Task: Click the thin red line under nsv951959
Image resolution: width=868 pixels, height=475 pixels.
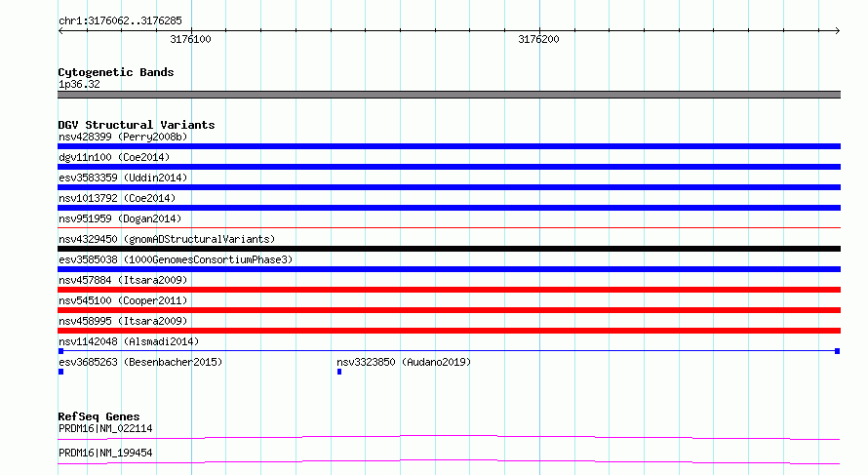Action: [449, 227]
